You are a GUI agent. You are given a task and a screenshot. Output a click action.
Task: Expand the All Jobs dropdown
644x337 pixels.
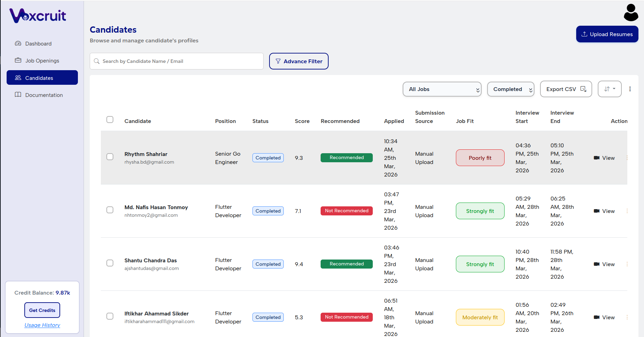click(442, 89)
